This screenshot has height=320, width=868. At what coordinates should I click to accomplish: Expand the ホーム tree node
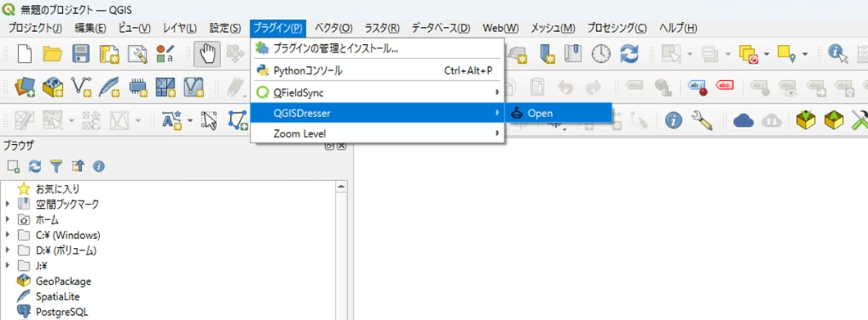(x=7, y=220)
